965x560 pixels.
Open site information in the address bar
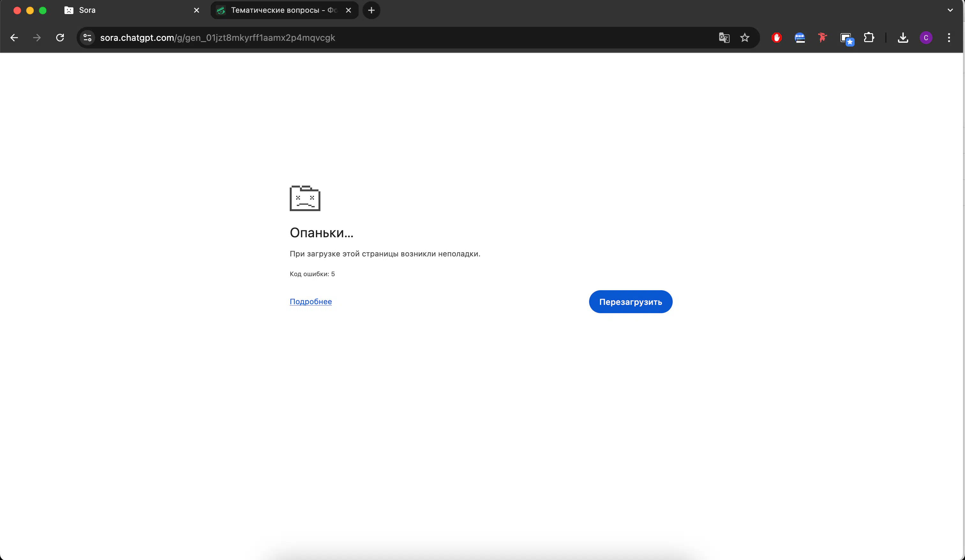pos(88,38)
